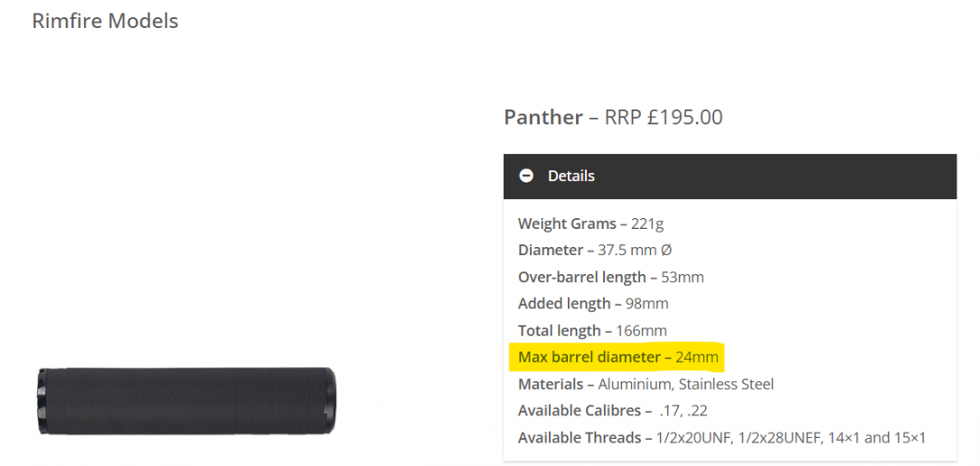Click the RRP £195.00 price text
Screen dimensions: 980x466
click(664, 117)
